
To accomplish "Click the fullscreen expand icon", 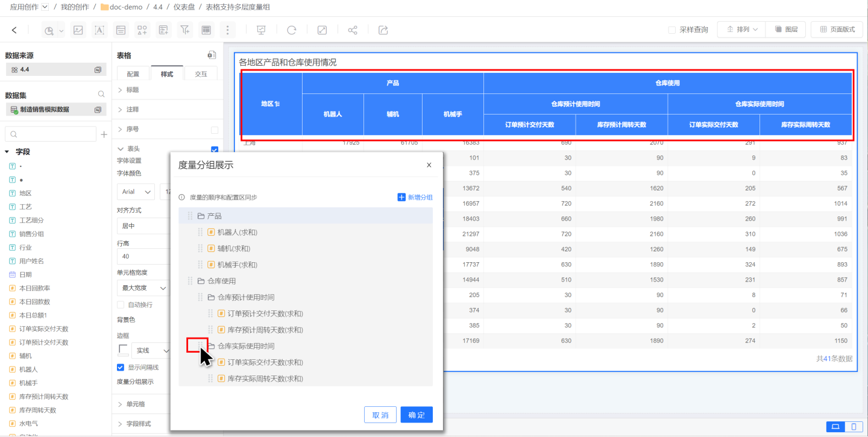I will (x=322, y=30).
